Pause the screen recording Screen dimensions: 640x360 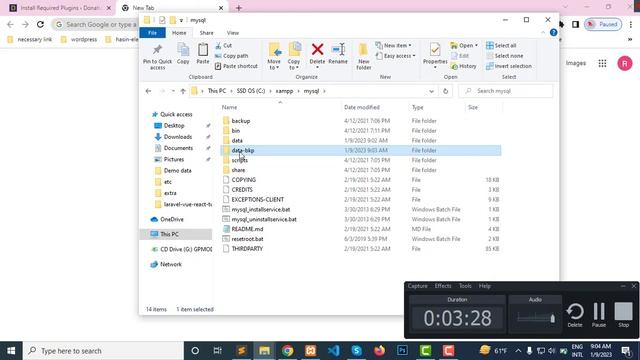(599, 315)
